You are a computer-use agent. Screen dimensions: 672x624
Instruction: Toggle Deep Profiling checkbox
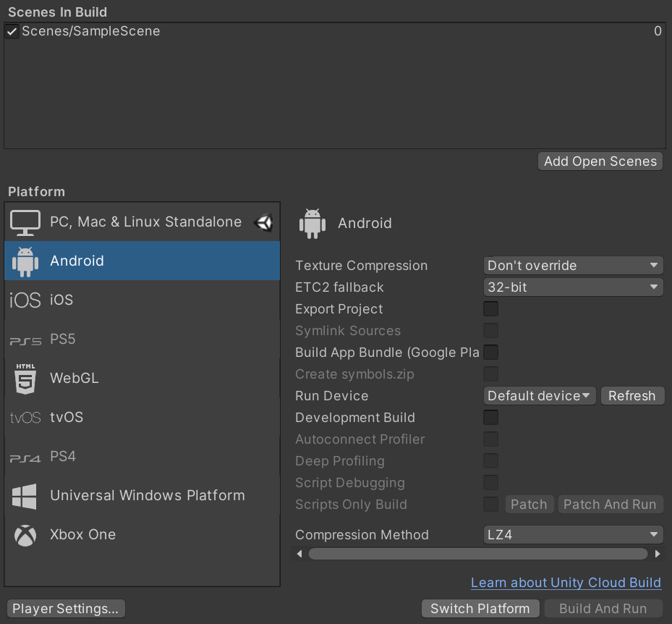pos(490,460)
